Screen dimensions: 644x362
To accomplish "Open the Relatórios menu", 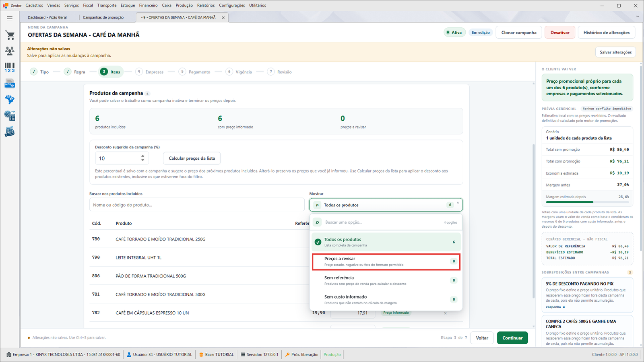I will pos(206,5).
